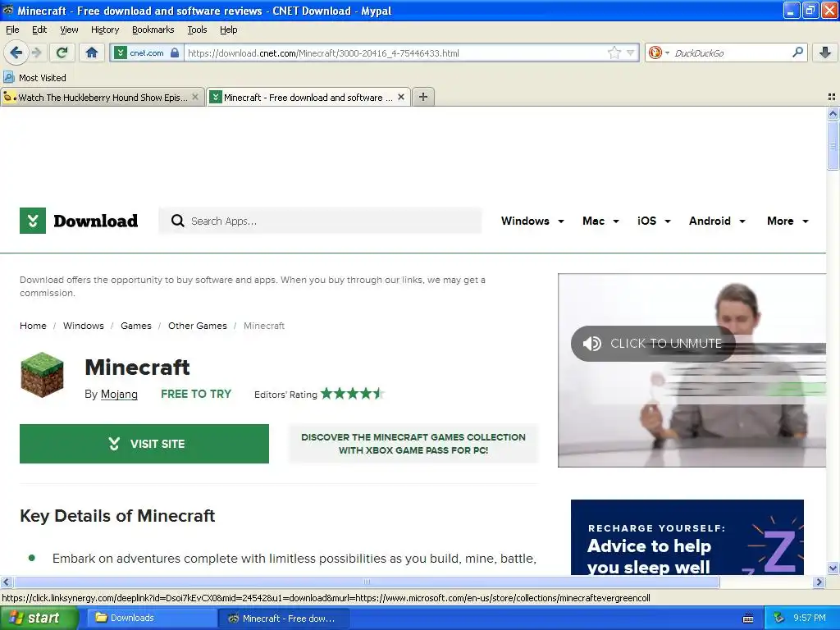Open the File menu
Image resolution: width=840 pixels, height=630 pixels.
coord(12,30)
